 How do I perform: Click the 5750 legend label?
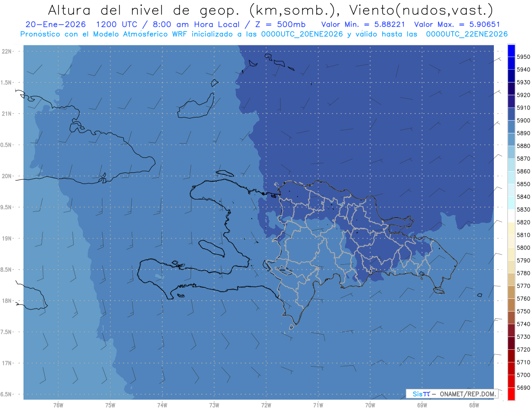click(523, 311)
